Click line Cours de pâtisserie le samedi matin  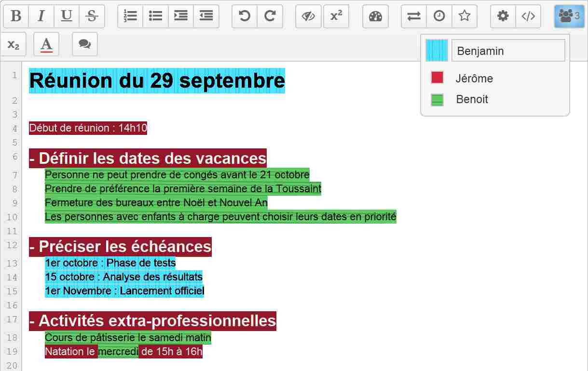click(128, 338)
